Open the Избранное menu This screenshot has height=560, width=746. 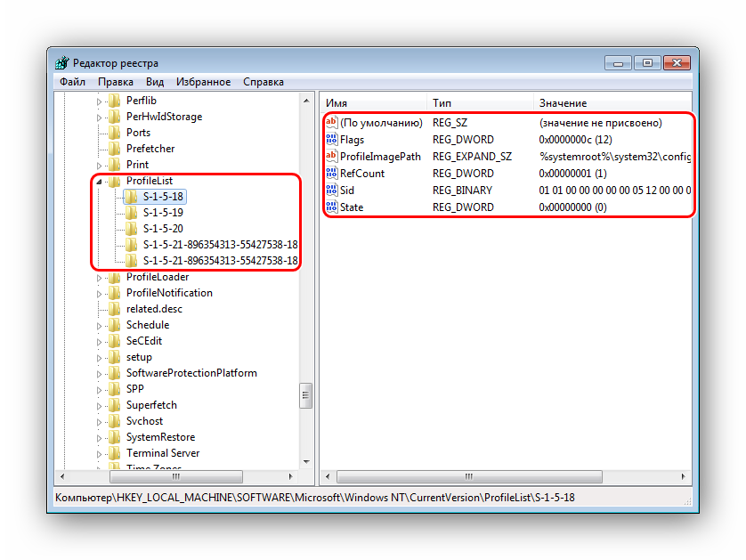click(203, 82)
